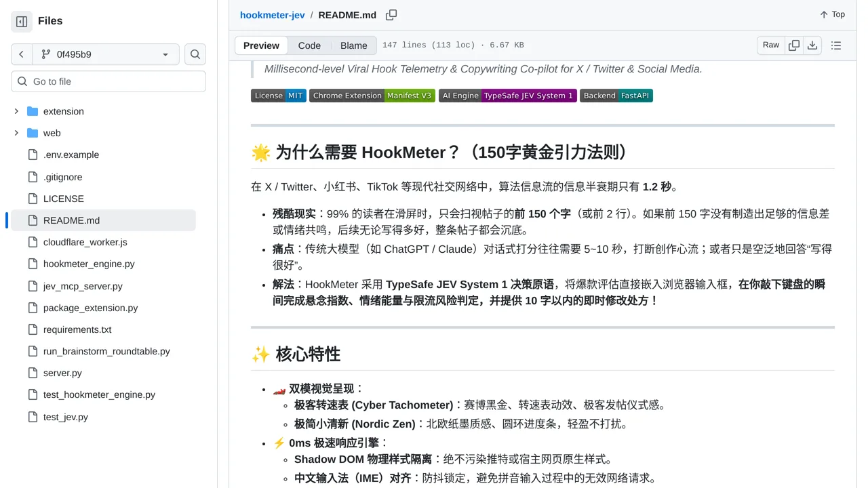This screenshot has height=488, width=868.
Task: Click the text '147 lines (113 loc) · 6.67 KB'
Action: (x=453, y=45)
